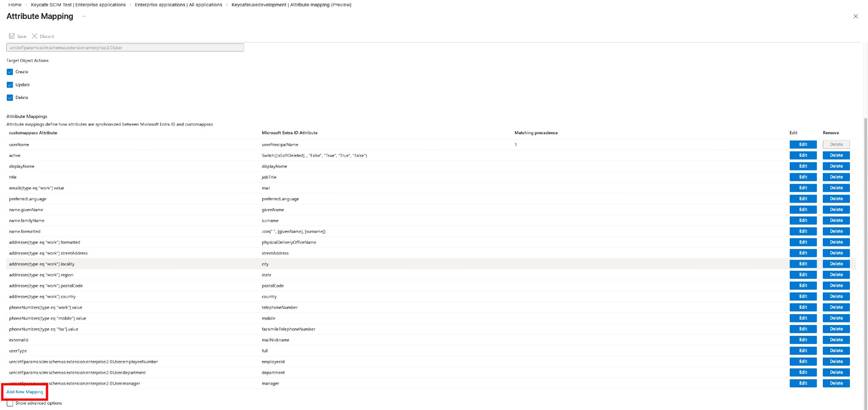Click the Matching precedence column header
Screen dimensions: 868x410
coord(536,133)
